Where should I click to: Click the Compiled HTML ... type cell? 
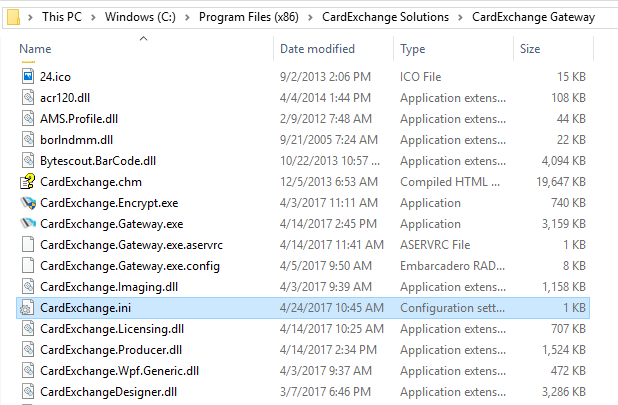tap(450, 182)
